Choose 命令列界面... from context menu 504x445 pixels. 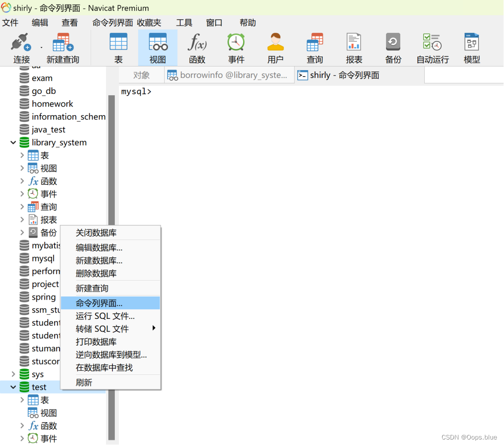(110, 303)
